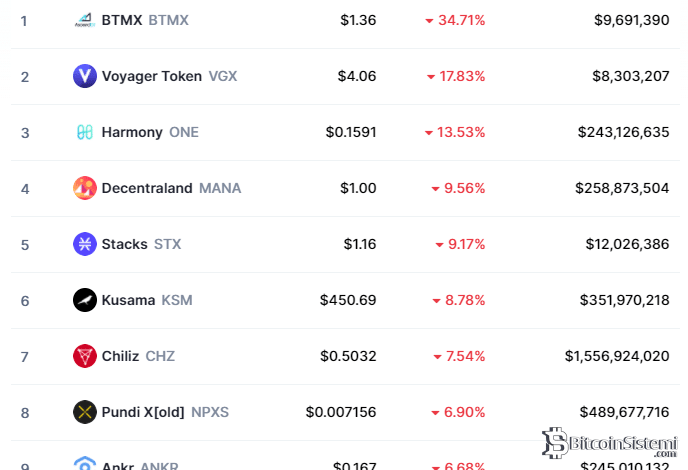Select the Harmony ONE logo icon

(x=85, y=132)
